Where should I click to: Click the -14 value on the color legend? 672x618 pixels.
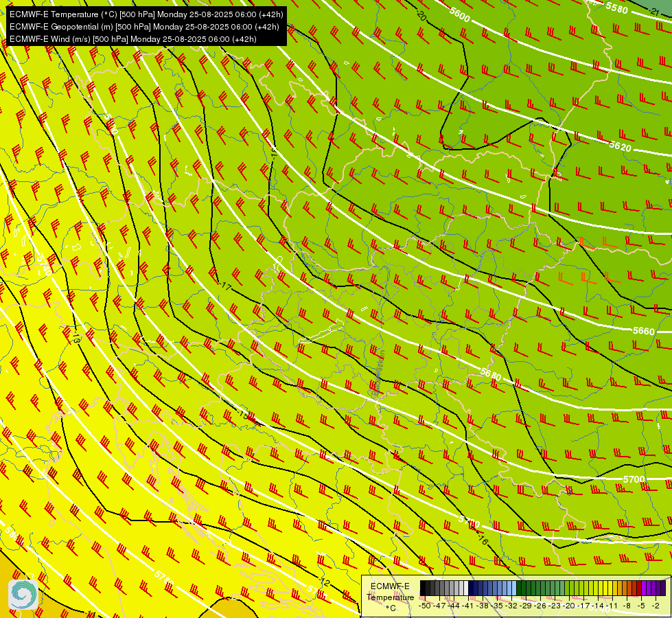click(x=599, y=606)
